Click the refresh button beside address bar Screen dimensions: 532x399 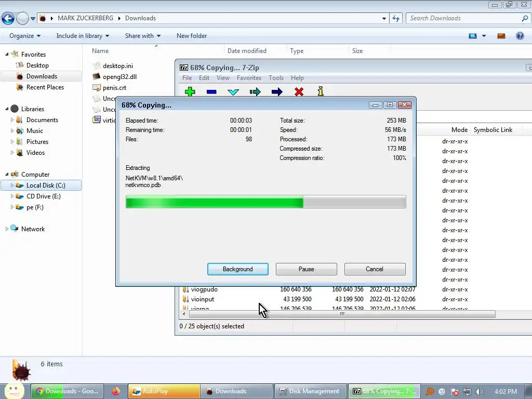point(396,18)
